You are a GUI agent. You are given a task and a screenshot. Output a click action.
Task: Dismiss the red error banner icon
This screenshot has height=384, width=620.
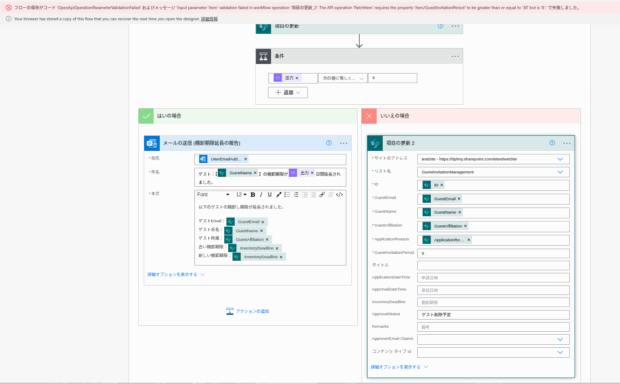tap(8, 8)
